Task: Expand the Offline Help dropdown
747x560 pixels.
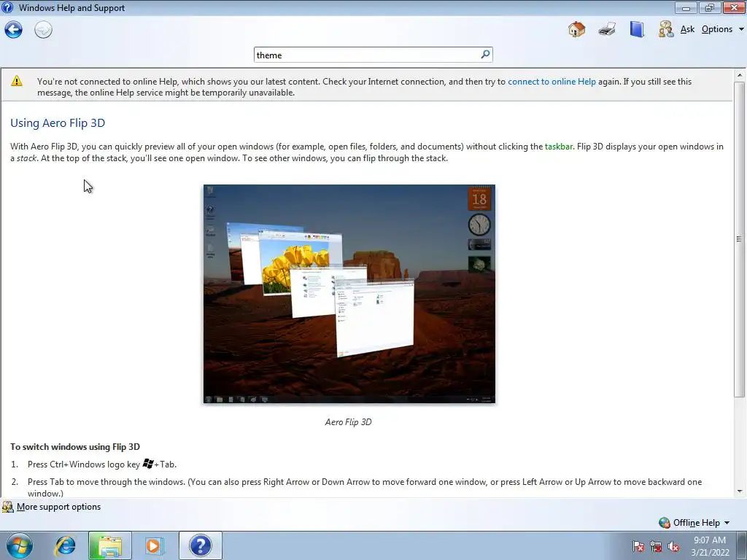Action: 694,523
